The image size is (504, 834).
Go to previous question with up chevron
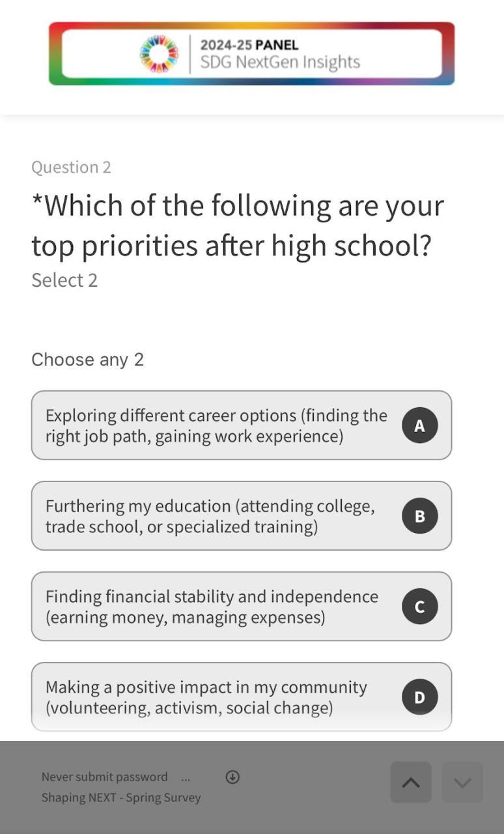tap(411, 783)
